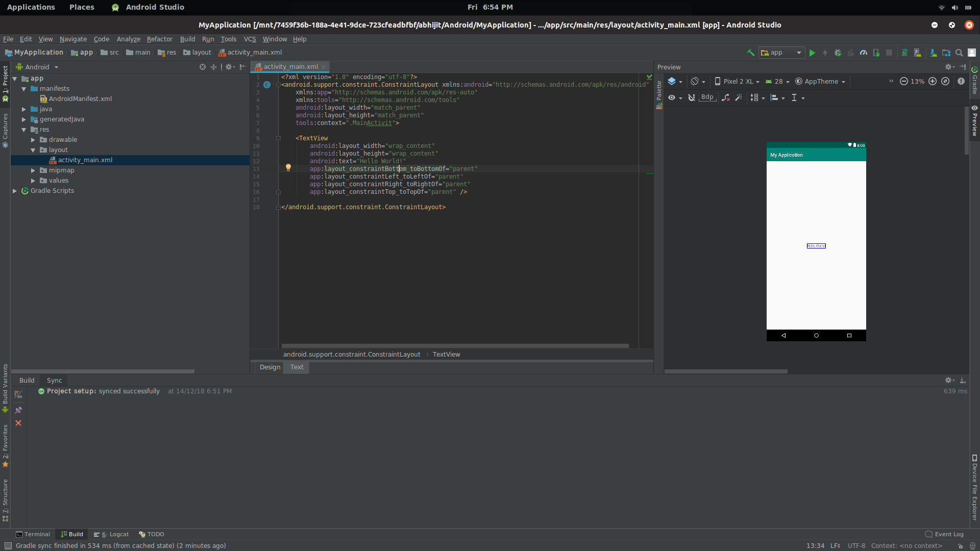Open the AVD Manager icon
The width and height of the screenshot is (980, 551).
click(x=917, y=53)
